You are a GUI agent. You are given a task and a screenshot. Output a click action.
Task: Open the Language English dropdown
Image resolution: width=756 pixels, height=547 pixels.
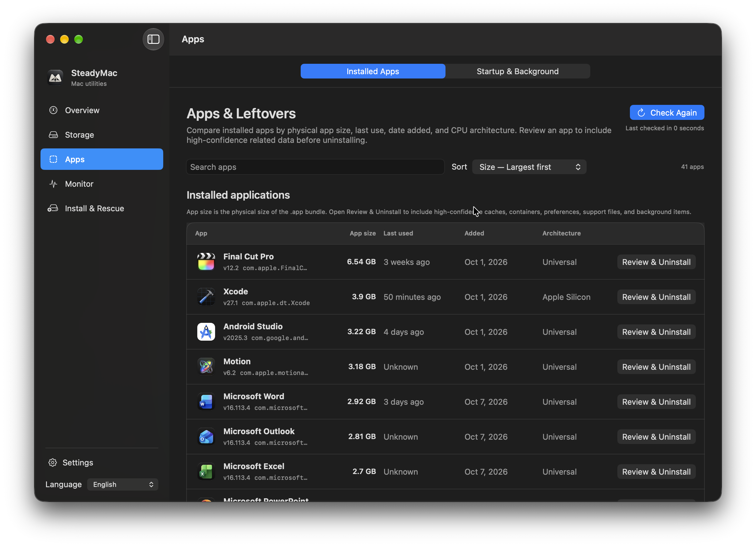122,484
